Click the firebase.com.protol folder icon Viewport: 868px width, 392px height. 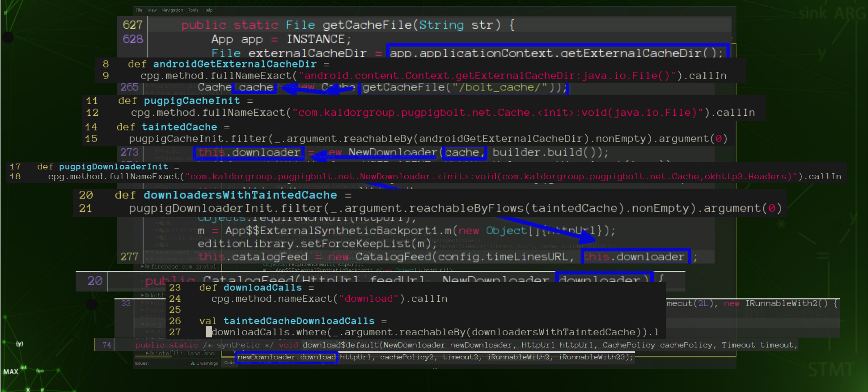click(x=147, y=266)
